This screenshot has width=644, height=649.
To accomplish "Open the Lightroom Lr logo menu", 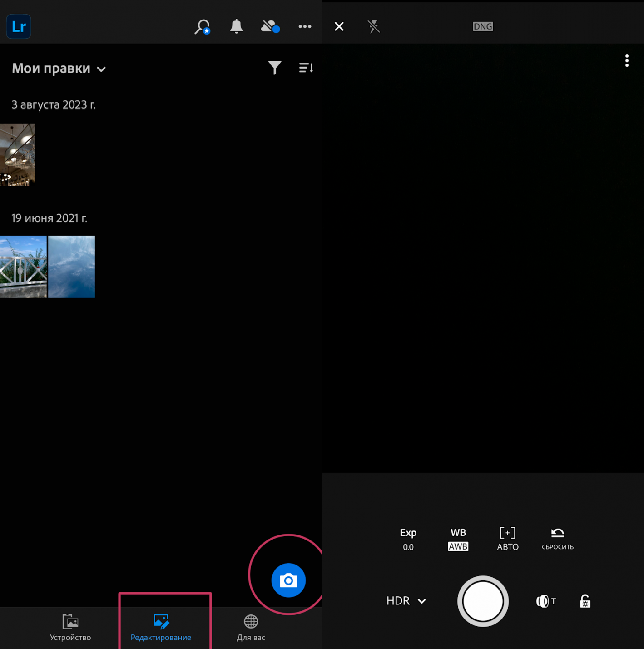I will point(19,26).
